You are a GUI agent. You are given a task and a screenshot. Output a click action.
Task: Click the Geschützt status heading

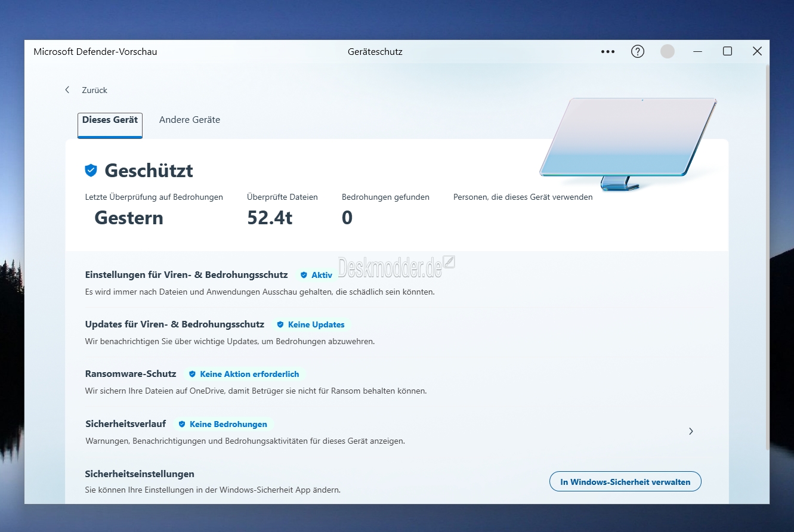(149, 171)
